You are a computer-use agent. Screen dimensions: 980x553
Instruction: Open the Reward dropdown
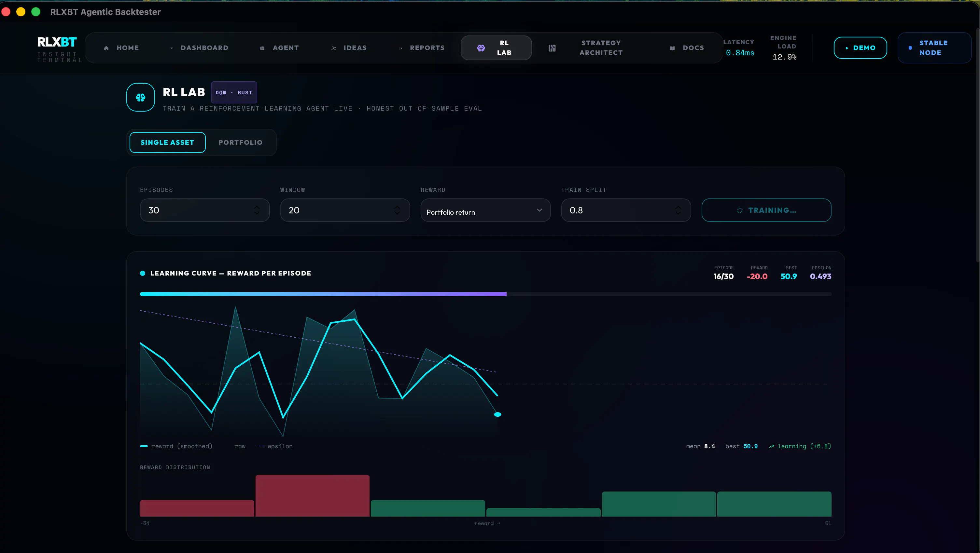(x=485, y=210)
